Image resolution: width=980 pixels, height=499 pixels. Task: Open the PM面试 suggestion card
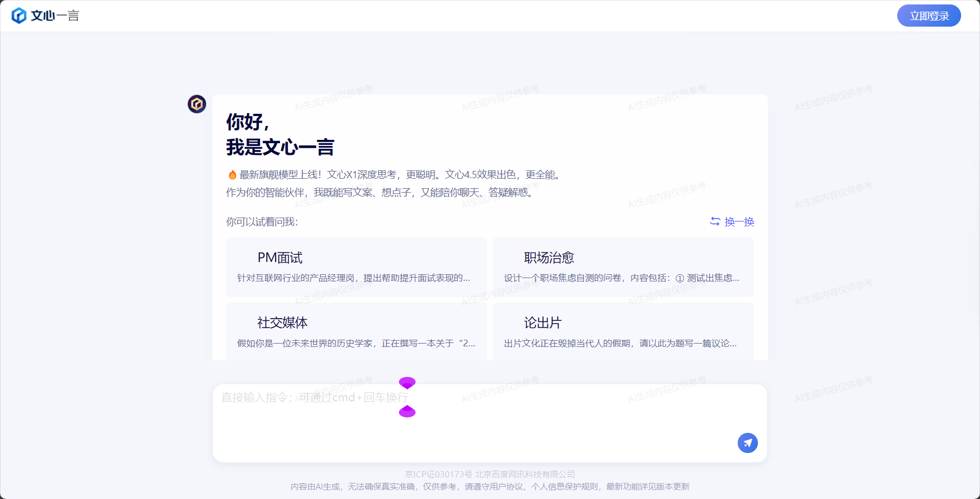[x=357, y=267]
